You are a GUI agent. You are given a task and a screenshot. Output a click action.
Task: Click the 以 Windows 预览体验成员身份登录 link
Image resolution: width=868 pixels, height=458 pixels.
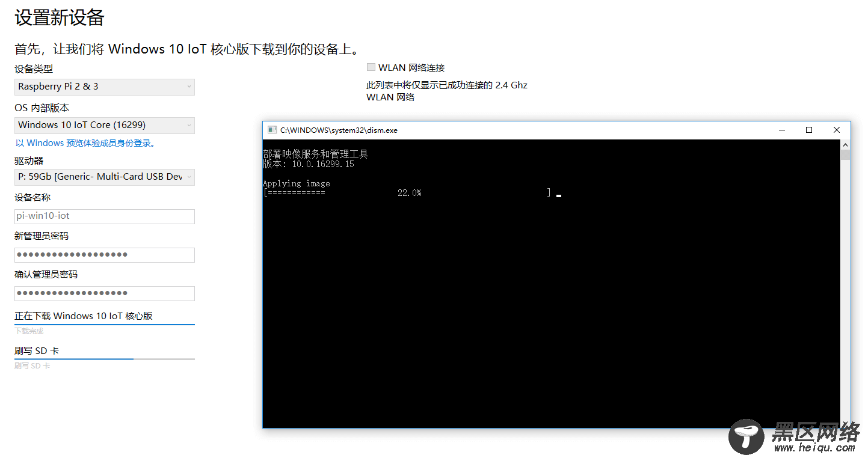point(86,143)
